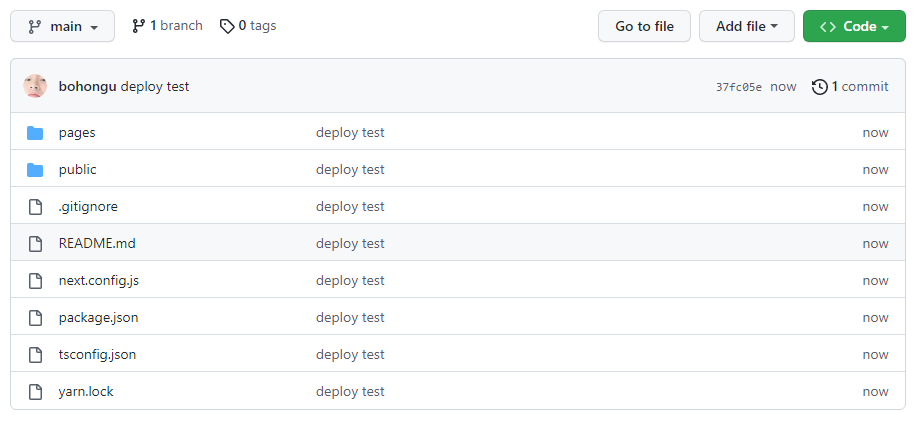918x421 pixels.
Task: Open the green Code dropdown
Action: [854, 26]
